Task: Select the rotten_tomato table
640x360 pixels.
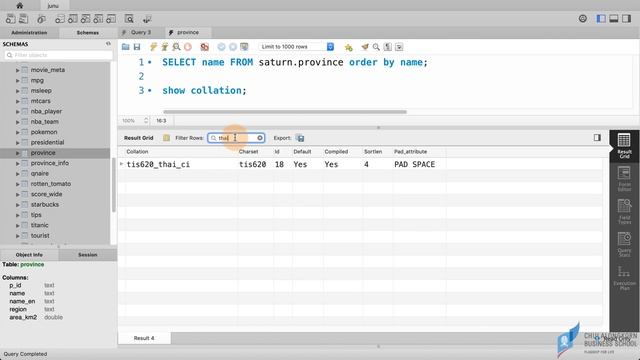Action: click(x=51, y=184)
